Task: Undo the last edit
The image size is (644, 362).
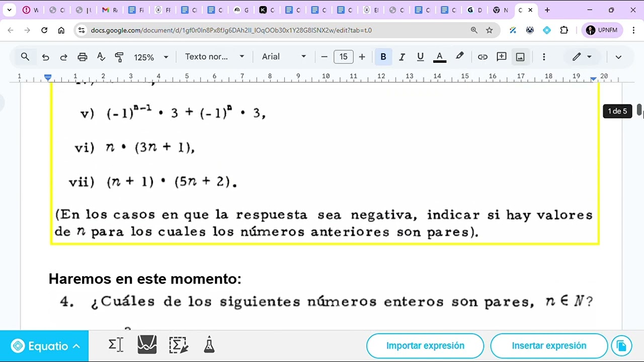Action: pyautogui.click(x=45, y=57)
